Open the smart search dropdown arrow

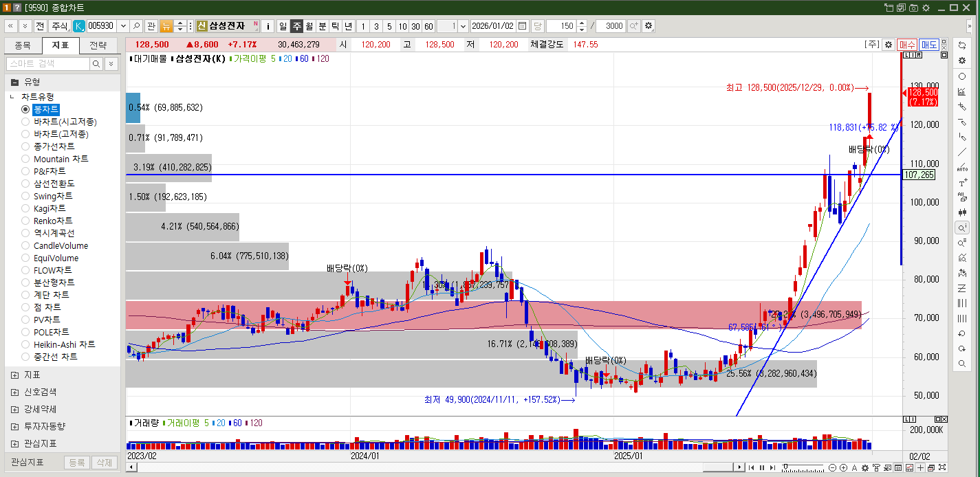tap(111, 63)
